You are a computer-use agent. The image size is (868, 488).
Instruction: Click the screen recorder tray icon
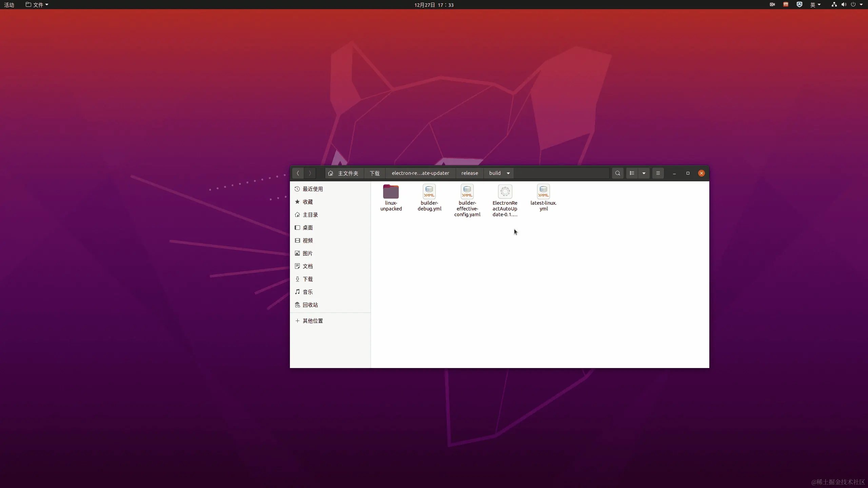[x=772, y=5]
